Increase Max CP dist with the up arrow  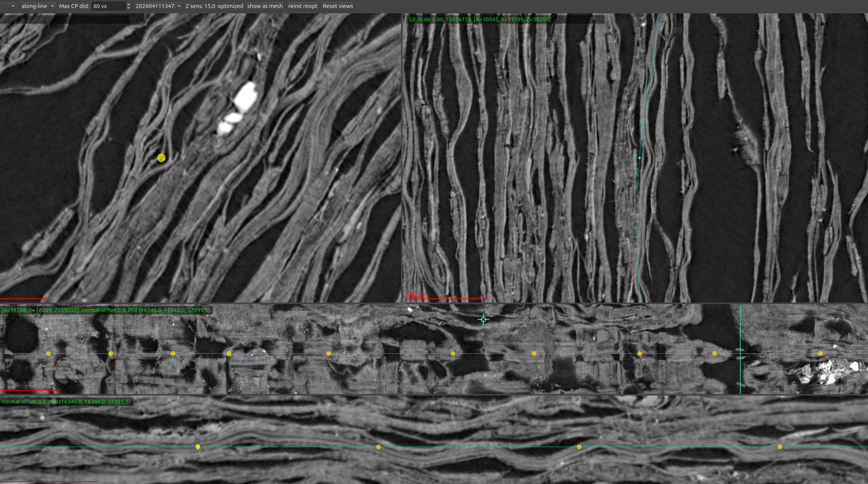128,4
